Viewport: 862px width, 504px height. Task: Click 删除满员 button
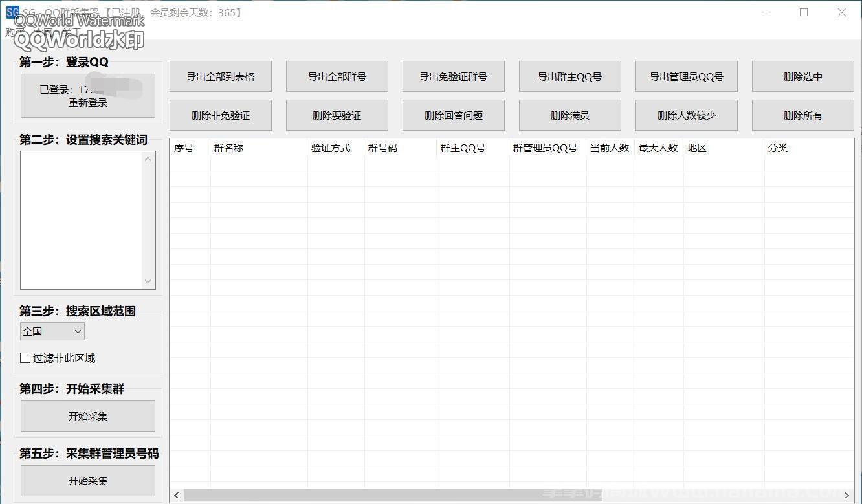pyautogui.click(x=570, y=115)
